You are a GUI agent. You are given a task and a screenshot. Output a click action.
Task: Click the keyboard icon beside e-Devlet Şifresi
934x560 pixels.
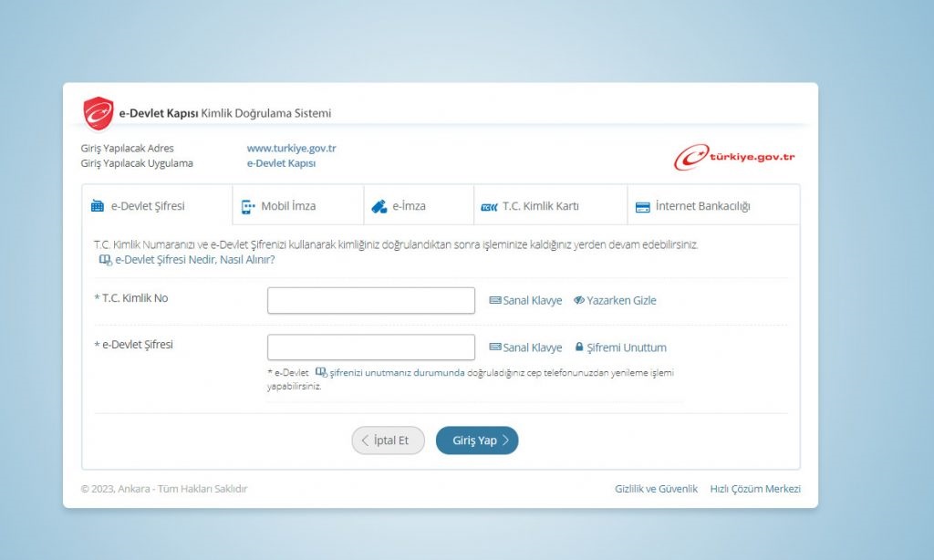click(x=495, y=347)
